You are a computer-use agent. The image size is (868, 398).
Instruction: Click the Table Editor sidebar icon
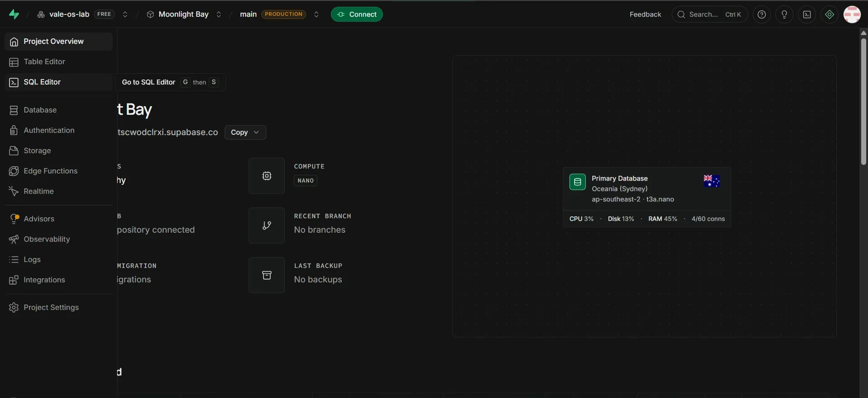pos(14,62)
